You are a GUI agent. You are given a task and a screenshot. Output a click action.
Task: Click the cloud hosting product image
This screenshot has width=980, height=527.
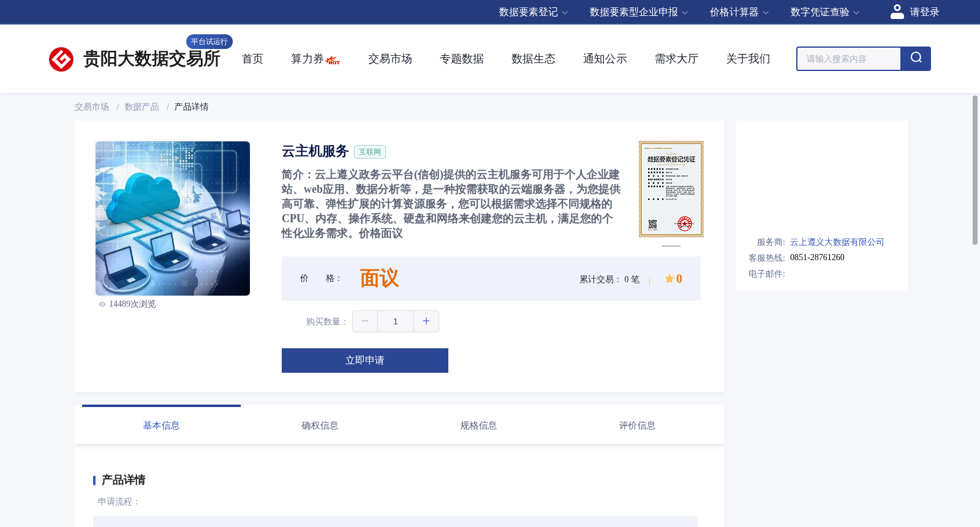coord(173,219)
